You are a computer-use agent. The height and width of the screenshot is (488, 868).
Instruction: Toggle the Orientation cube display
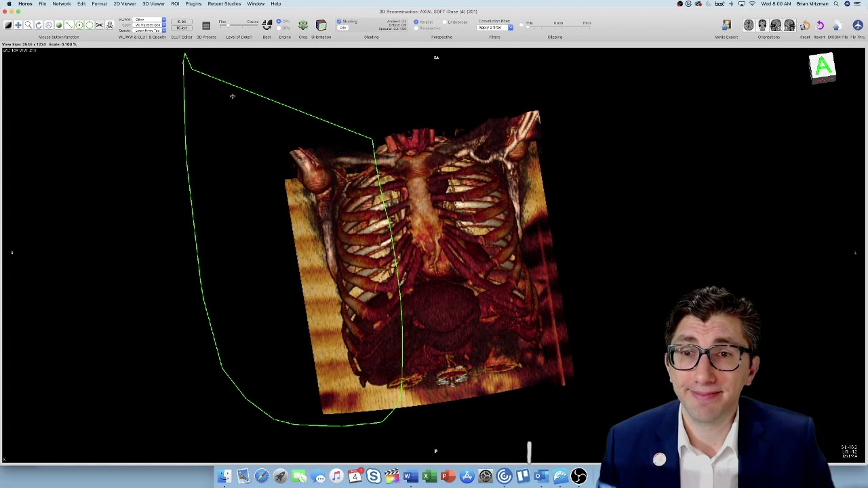[321, 26]
